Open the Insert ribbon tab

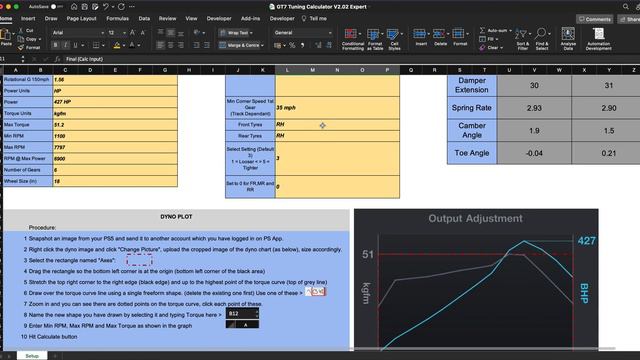(28, 19)
